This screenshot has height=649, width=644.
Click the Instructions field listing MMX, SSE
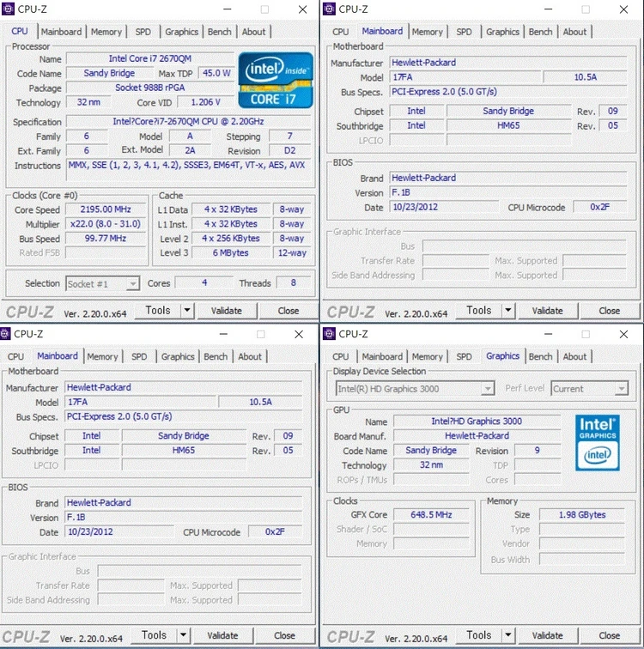pyautogui.click(x=189, y=171)
